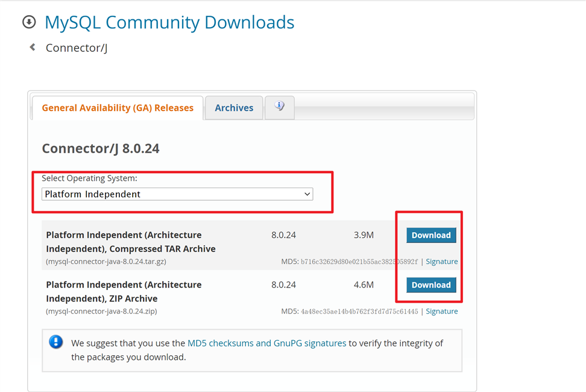This screenshot has width=586, height=392.
Task: Go back using the arrow beside Connector/J
Action: point(33,47)
